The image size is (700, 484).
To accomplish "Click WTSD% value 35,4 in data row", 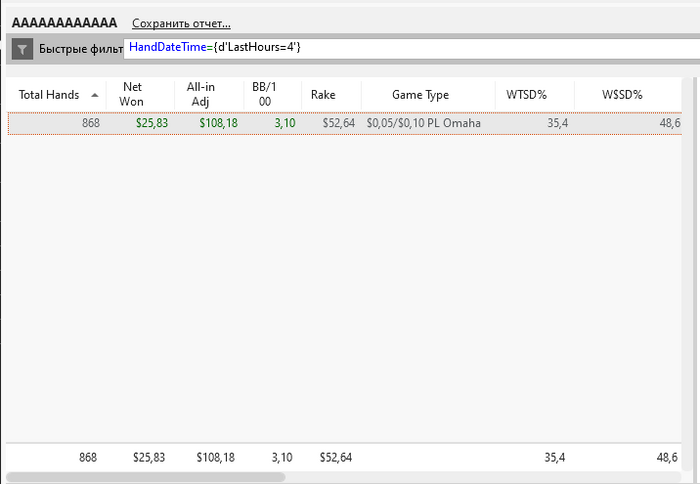I will pyautogui.click(x=558, y=123).
